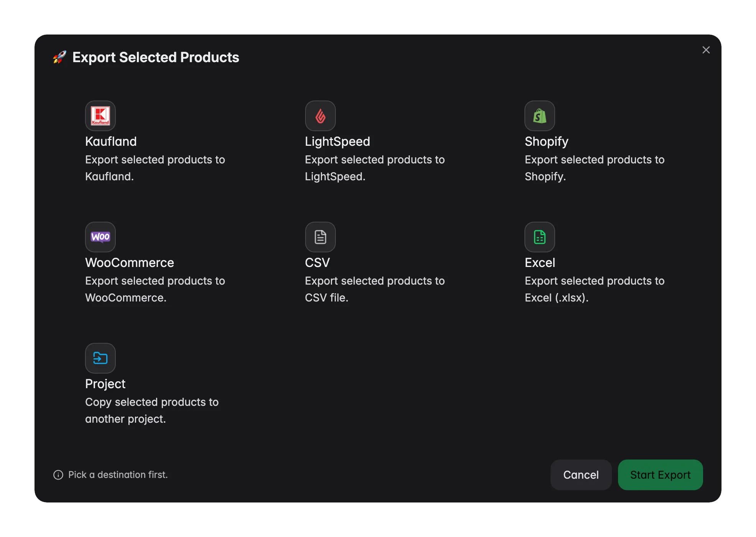This screenshot has height=537, width=756.
Task: Choose the LightSpeed flame icon
Action: click(320, 116)
